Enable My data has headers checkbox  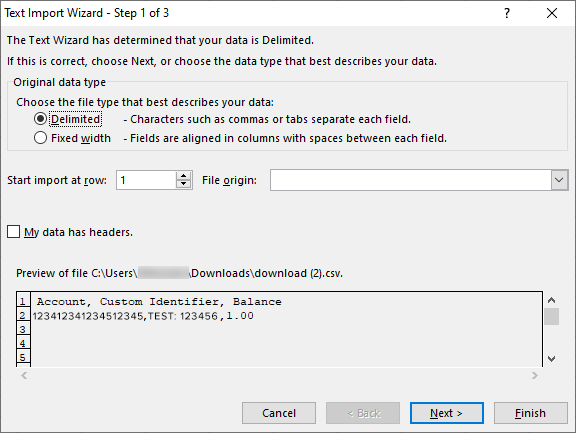click(14, 232)
